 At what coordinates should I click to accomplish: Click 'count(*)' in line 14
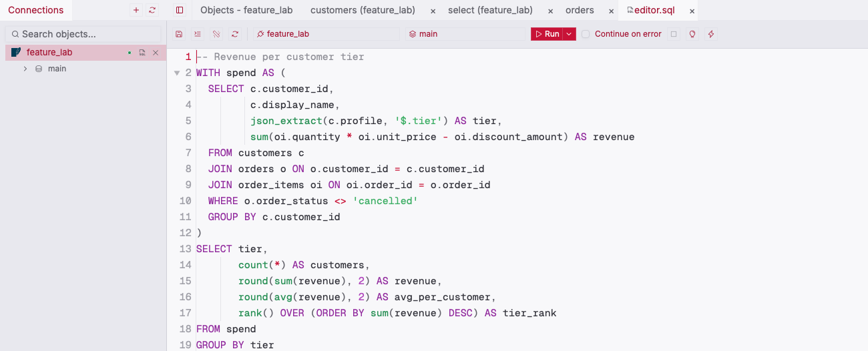(x=262, y=265)
